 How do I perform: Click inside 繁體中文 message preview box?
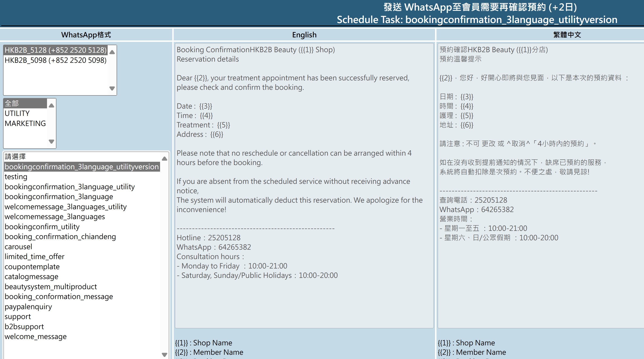pyautogui.click(x=541, y=186)
